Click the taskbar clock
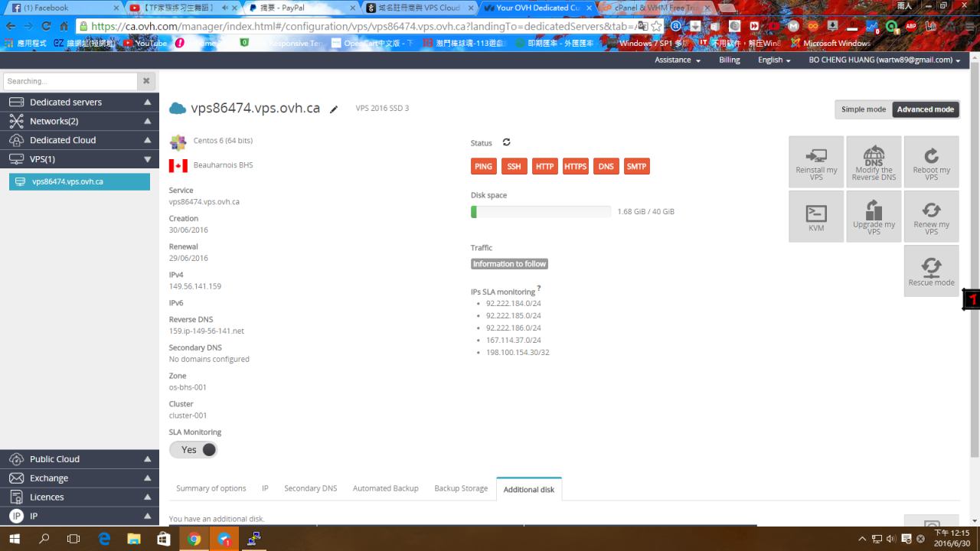This screenshot has height=551, width=980. (x=952, y=539)
